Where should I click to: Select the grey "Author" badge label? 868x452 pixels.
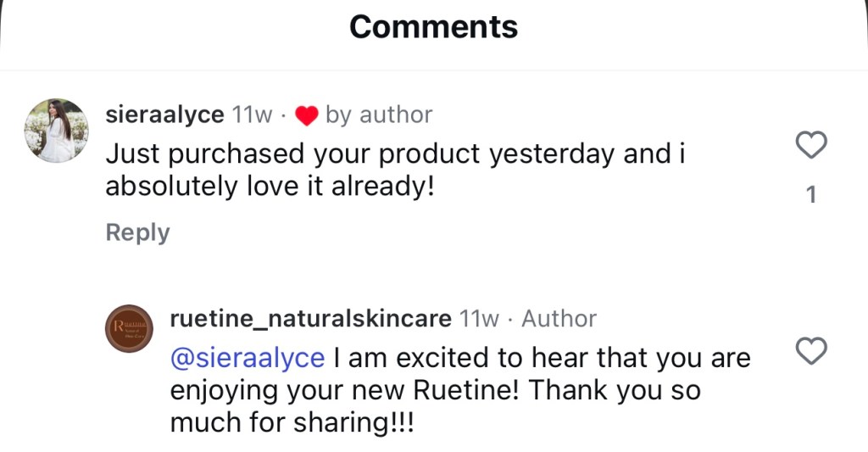[x=559, y=319]
